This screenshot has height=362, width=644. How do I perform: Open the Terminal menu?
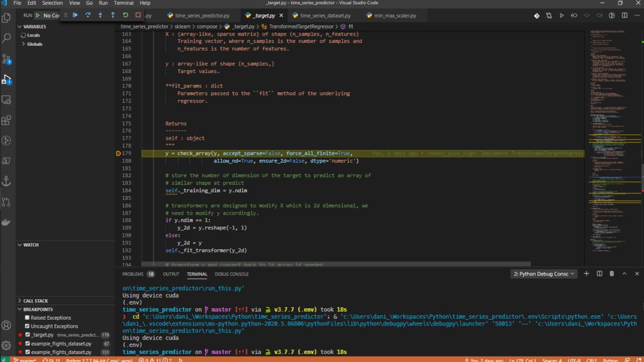tap(123, 3)
